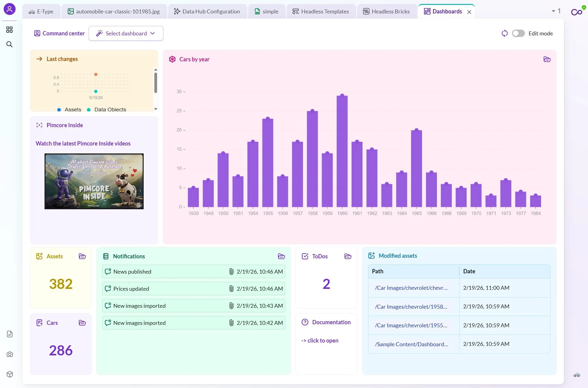
Task: Follow Watch the latest Pimcore Inside videos link
Action: click(83, 143)
